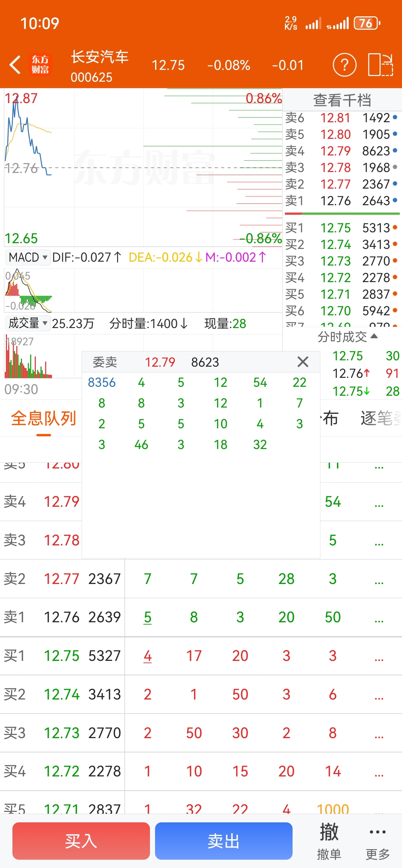The height and width of the screenshot is (868, 402).
Task: Tap the 卖2 12.77 2367 order book row
Action: click(x=342, y=184)
